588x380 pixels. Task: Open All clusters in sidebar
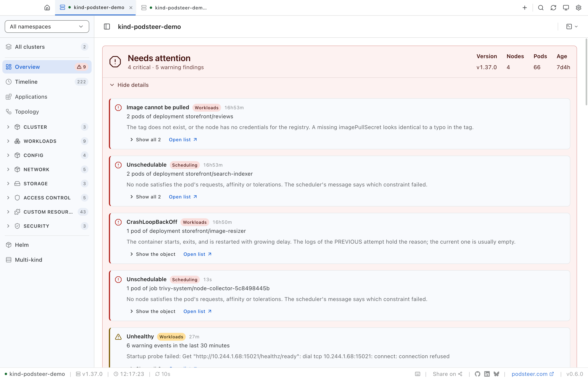point(47,47)
